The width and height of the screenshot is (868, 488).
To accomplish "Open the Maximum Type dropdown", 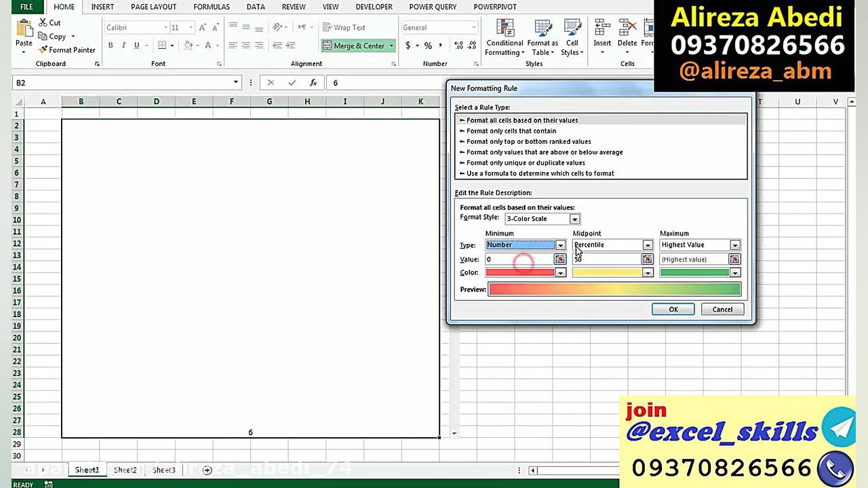I will point(734,245).
